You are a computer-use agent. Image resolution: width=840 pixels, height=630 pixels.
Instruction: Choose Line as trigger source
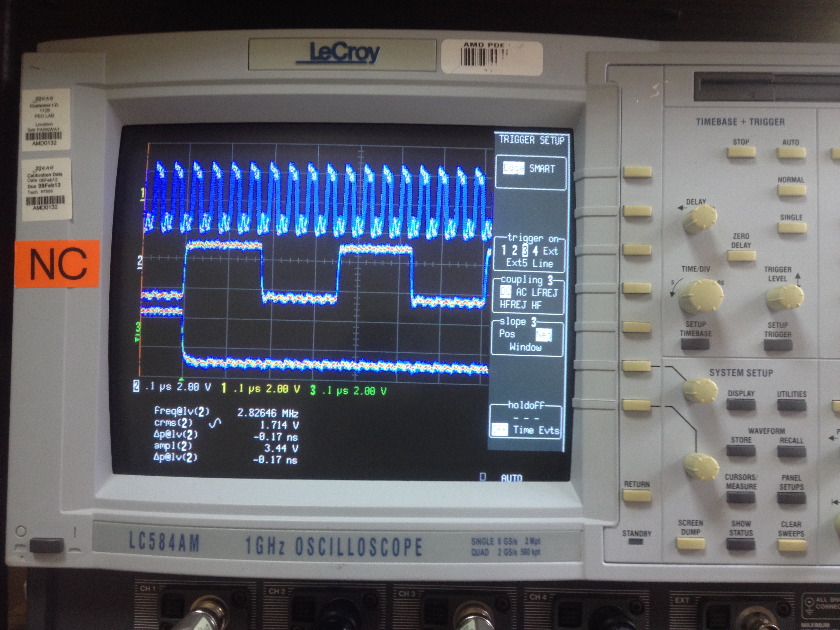pos(543,263)
